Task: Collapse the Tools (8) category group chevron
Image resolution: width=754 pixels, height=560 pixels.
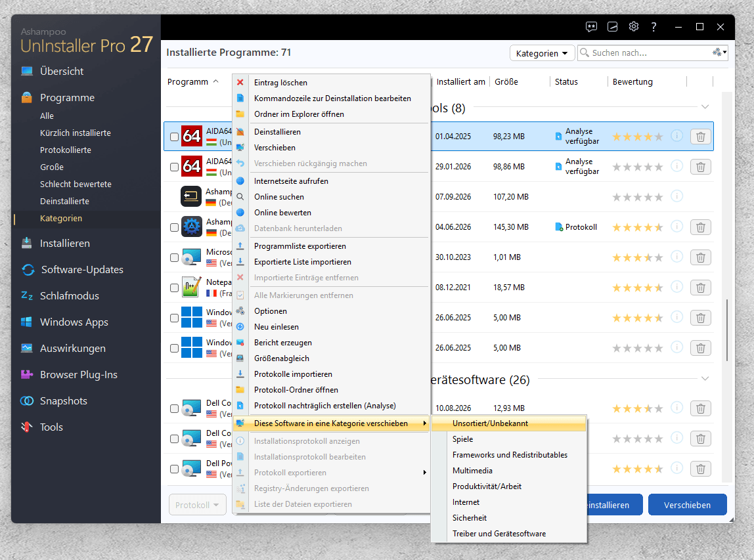Action: coord(705,107)
